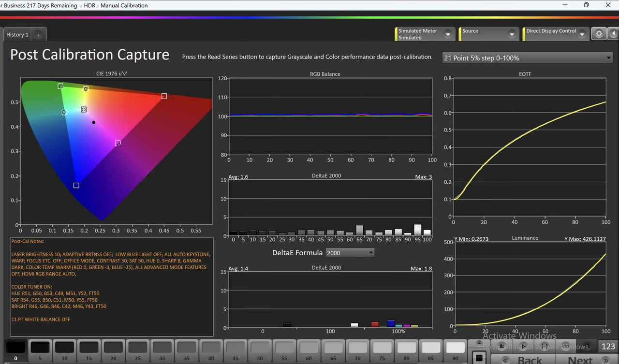
Task: Click the 'Post Calibration Capture' heading
Action: pos(90,55)
